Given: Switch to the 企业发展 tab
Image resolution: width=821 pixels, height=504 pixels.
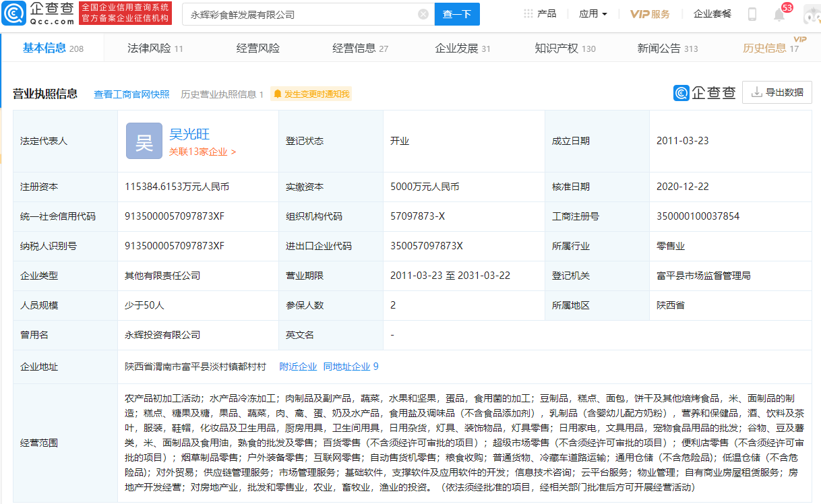Looking at the screenshot, I should (x=462, y=49).
